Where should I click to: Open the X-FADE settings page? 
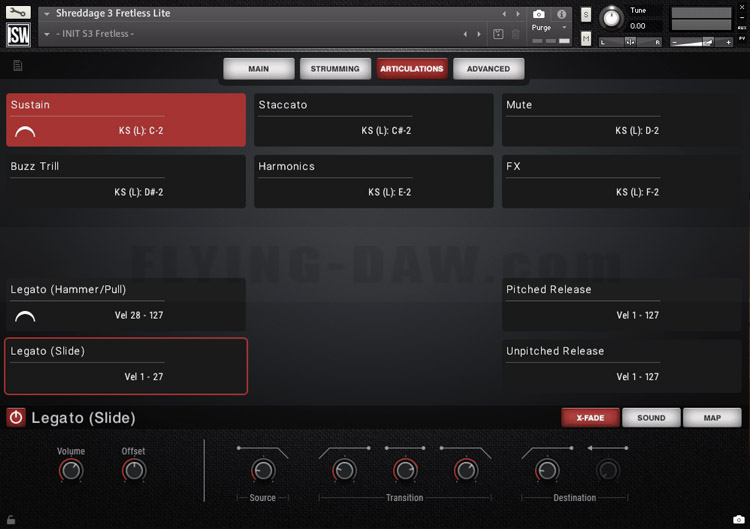coord(590,418)
